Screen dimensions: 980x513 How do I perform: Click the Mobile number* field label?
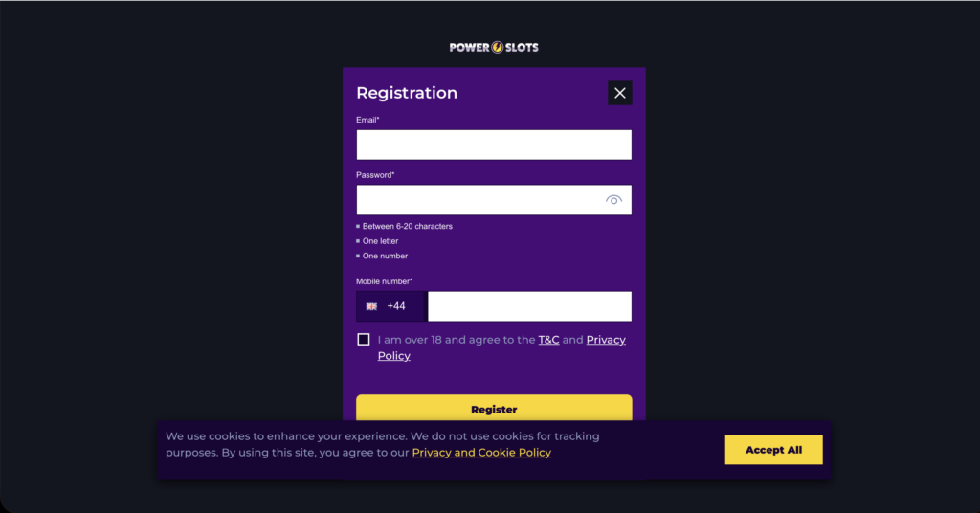tap(384, 281)
